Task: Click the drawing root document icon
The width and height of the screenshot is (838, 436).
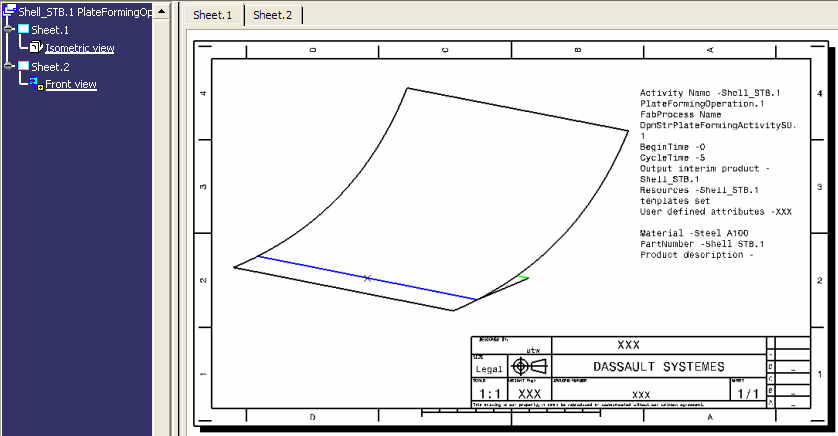Action: [9, 11]
